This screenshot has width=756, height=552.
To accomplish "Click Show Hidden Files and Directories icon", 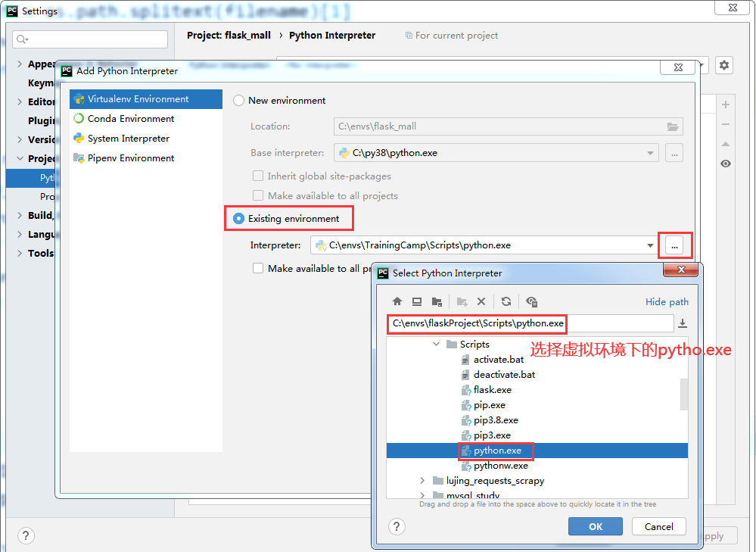I will coord(532,301).
